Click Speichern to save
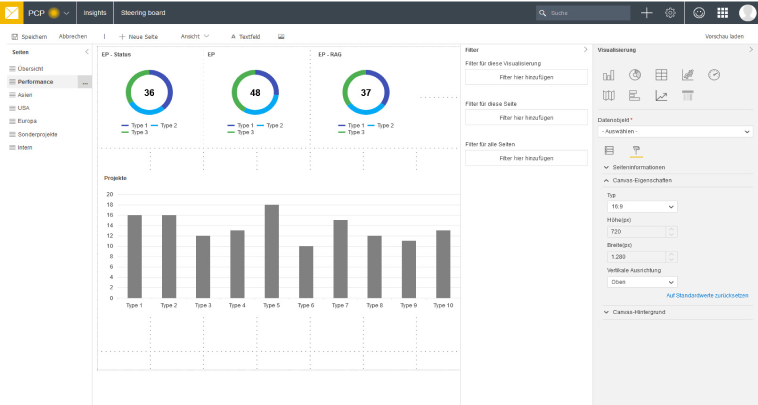The width and height of the screenshot is (758, 405). (29, 36)
